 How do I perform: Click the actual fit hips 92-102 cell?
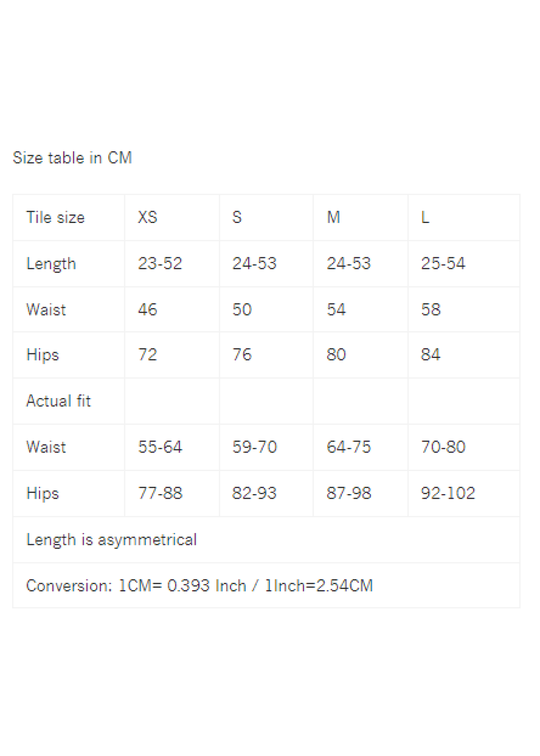coord(464,493)
